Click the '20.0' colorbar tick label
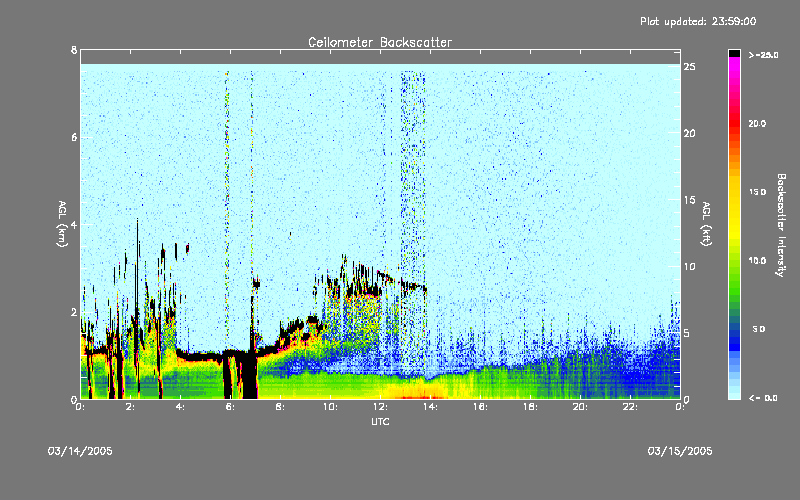Image resolution: width=800 pixels, height=500 pixels. click(757, 123)
